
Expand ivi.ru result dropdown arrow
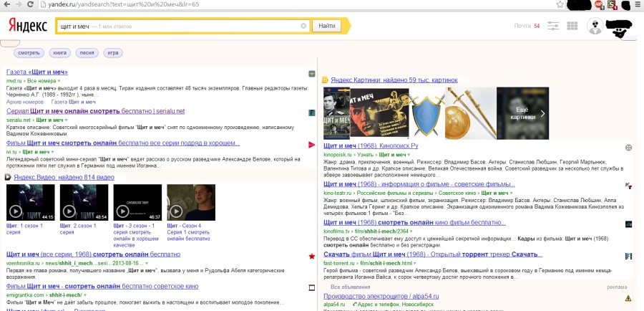(x=52, y=152)
